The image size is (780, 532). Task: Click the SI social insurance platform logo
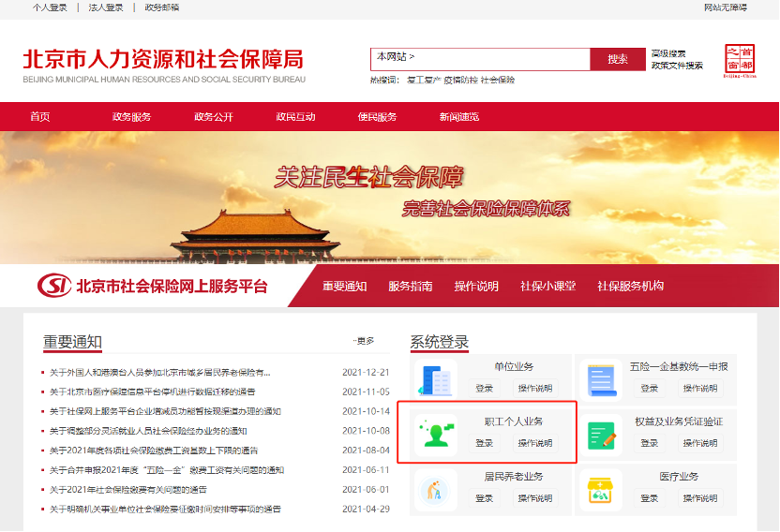[54, 286]
